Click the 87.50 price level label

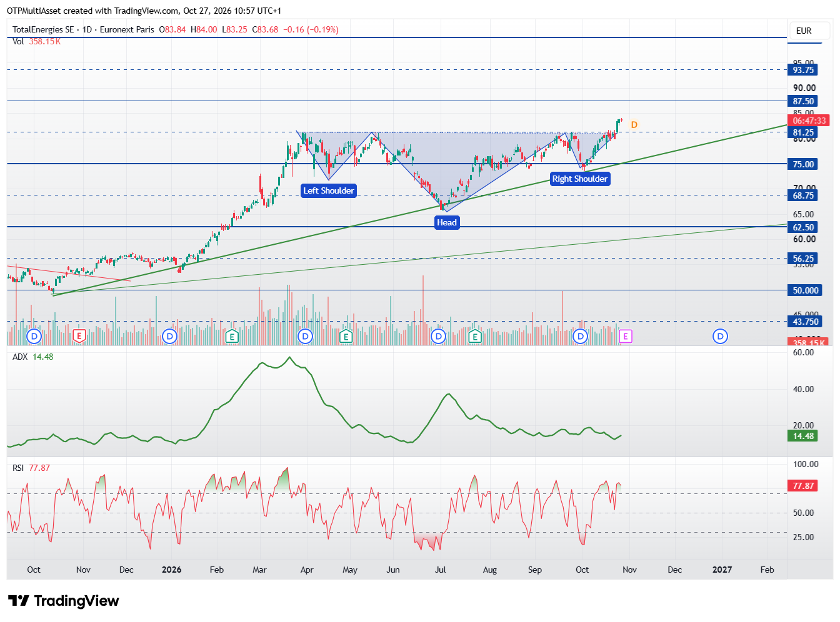804,101
